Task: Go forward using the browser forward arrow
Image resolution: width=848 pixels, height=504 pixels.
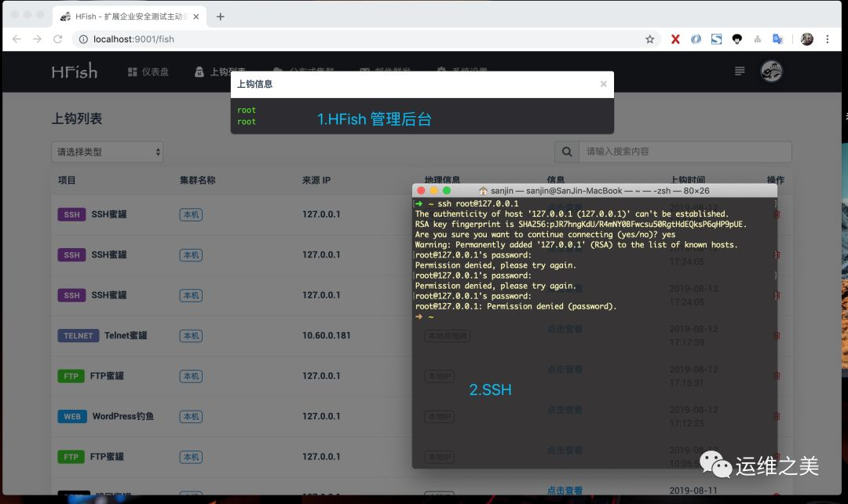Action: click(x=37, y=39)
